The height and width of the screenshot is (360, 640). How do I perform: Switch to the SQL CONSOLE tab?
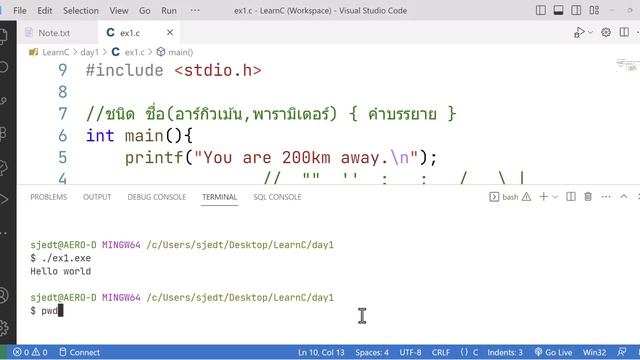(277, 197)
